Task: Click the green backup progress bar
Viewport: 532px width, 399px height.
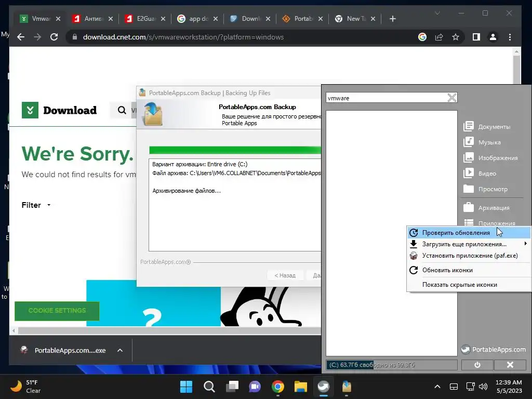Action: [235, 150]
